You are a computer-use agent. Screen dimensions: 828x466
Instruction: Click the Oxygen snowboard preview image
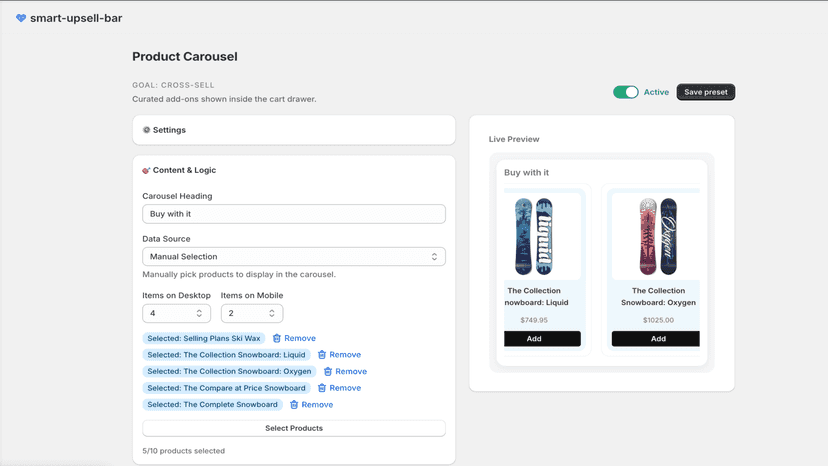point(657,236)
